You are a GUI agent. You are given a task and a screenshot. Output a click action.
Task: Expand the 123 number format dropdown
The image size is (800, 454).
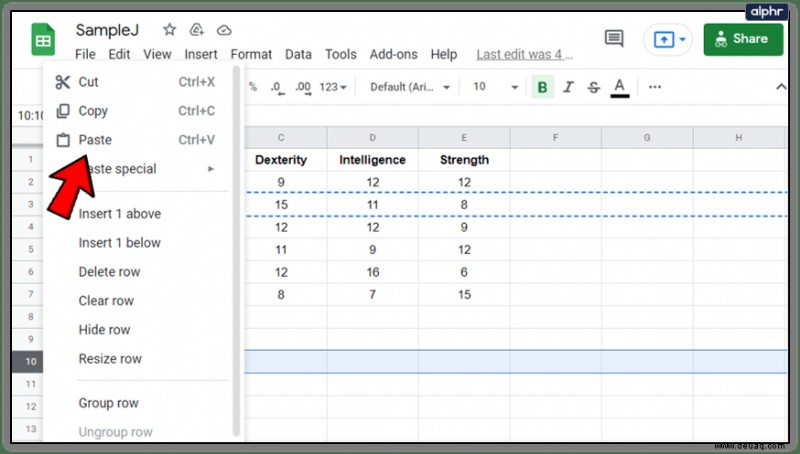(x=333, y=87)
